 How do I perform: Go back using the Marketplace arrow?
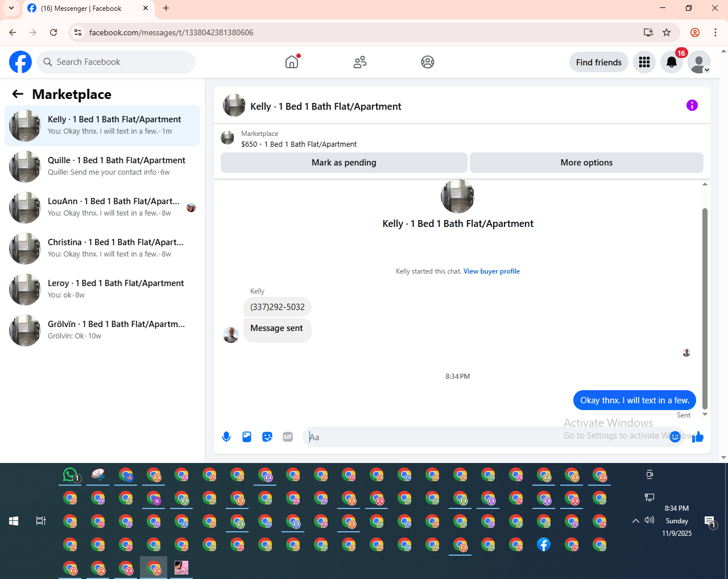18,94
